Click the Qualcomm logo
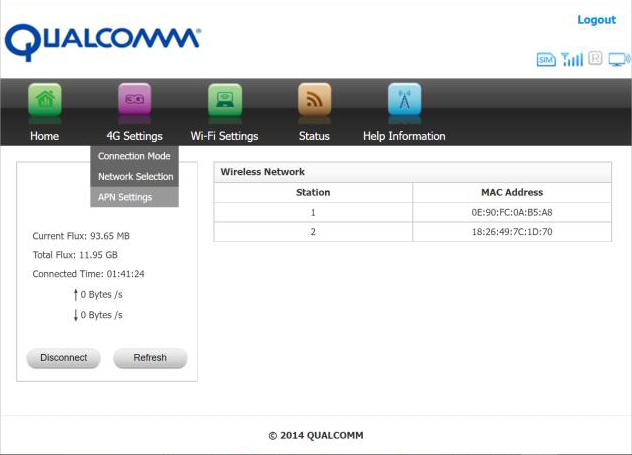 (x=103, y=42)
